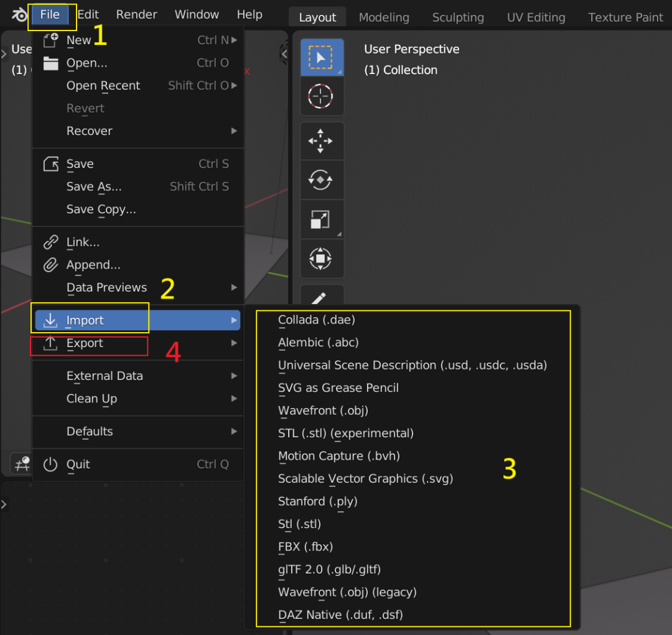672x635 pixels.
Task: Expand the New file submenu
Action: (x=138, y=40)
